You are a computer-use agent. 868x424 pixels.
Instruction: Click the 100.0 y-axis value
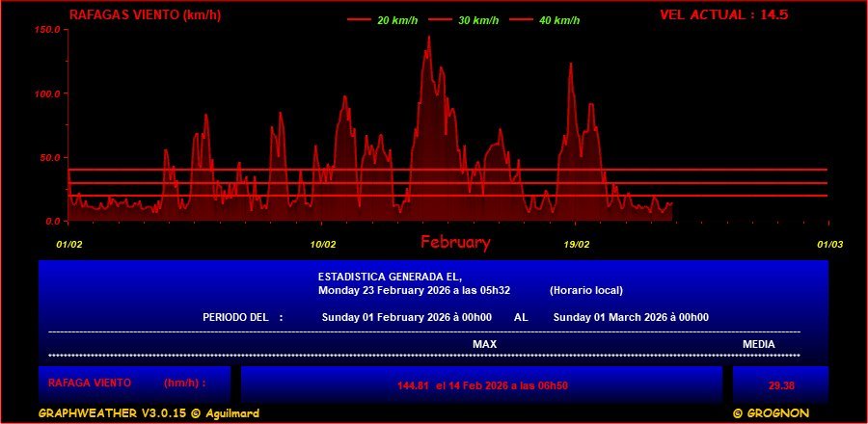click(x=48, y=93)
